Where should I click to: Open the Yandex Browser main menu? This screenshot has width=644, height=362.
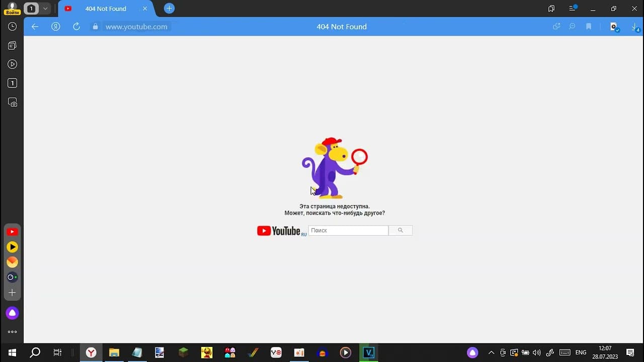[x=573, y=9]
